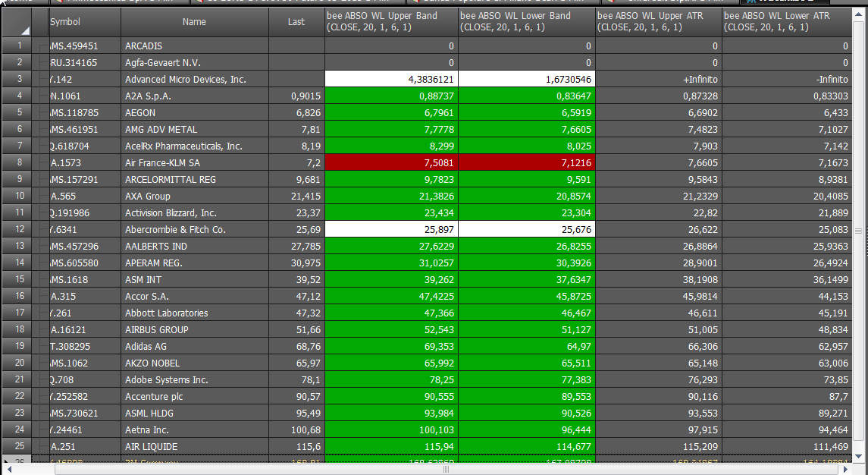
Task: Click the horizontal scrollbar left arrow
Action: 8,470
